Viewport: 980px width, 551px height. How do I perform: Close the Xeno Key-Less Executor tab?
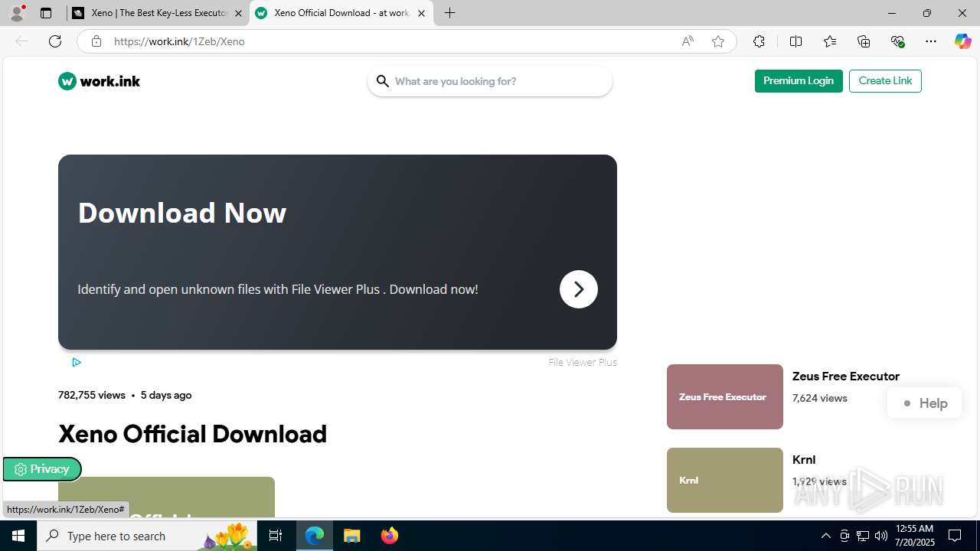(x=238, y=13)
